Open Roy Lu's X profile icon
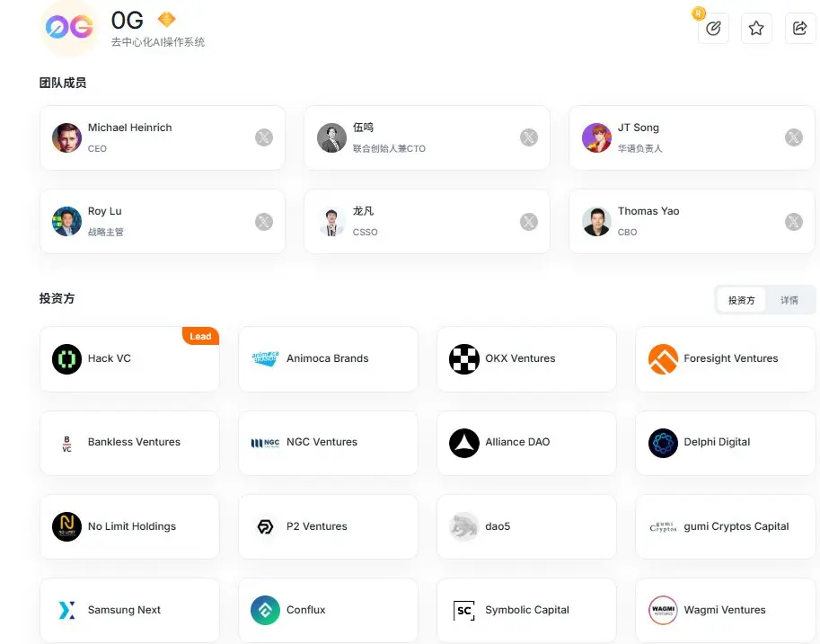 (x=264, y=222)
